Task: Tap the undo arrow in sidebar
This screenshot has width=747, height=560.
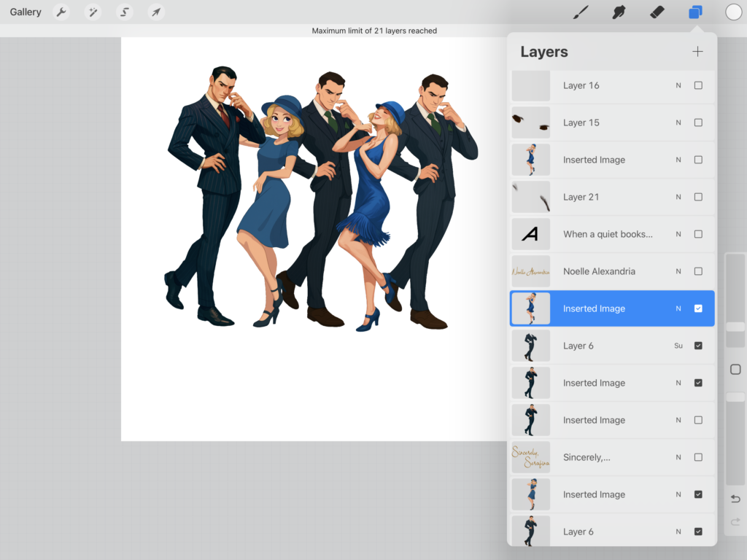Action: pos(735,499)
